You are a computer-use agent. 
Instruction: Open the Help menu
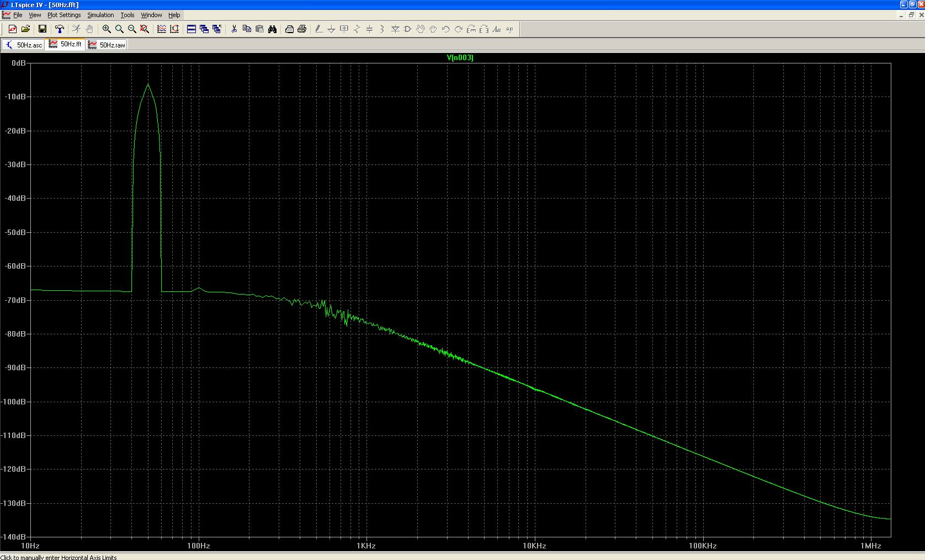(174, 15)
